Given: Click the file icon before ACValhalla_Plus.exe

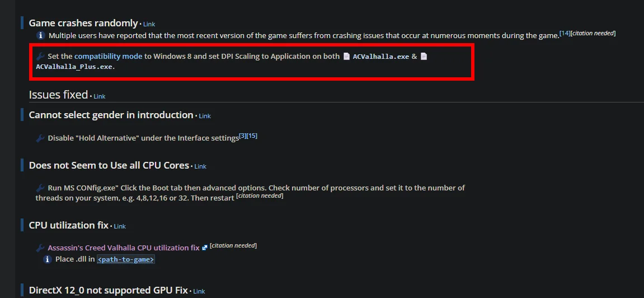Looking at the screenshot, I should pos(424,57).
